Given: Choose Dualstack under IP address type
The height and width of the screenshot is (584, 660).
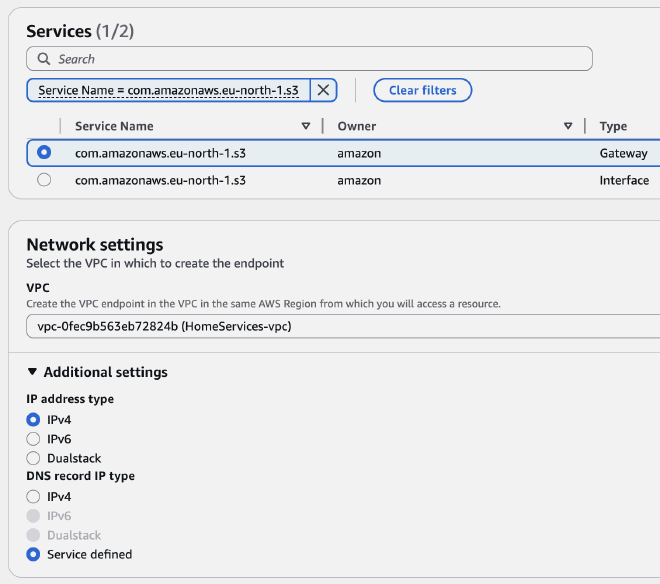Looking at the screenshot, I should 33,458.
